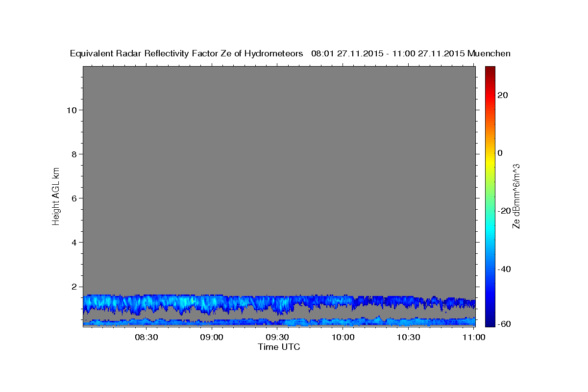The width and height of the screenshot is (588, 392).
Task: Click the 'Ze dBmm^6/m^3' colorbar unit label
Action: pos(515,196)
